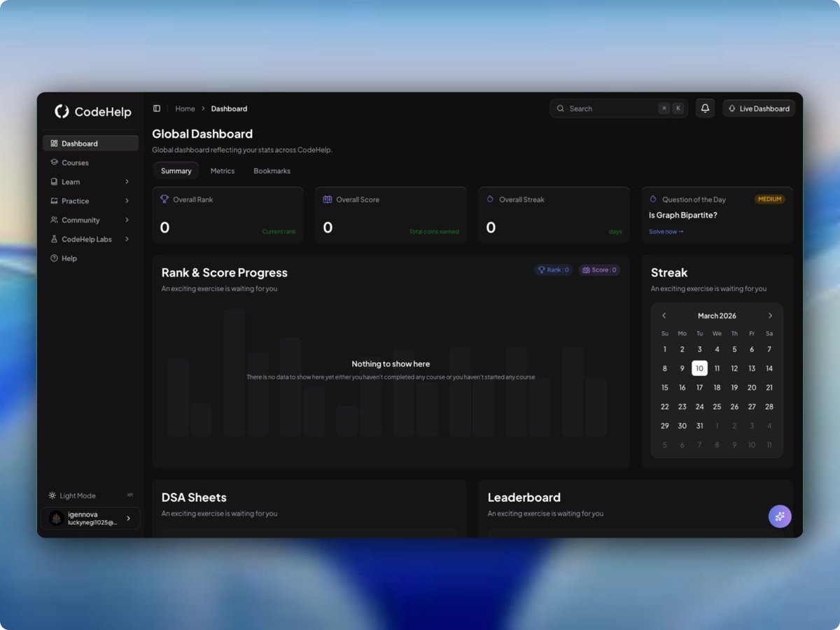
Task: Click the Light Mode sun icon
Action: click(x=52, y=496)
